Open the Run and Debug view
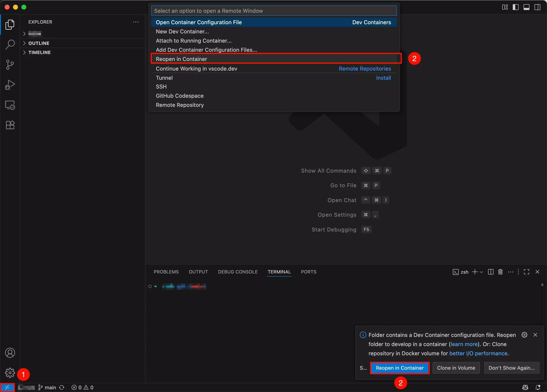547x392 pixels. click(x=10, y=85)
